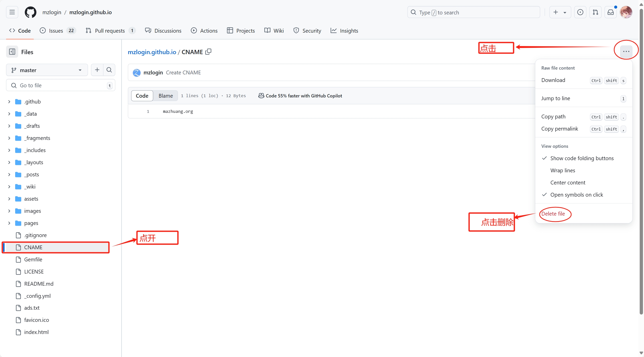The image size is (644, 357).
Task: Open the Wiki tab
Action: pos(274,31)
